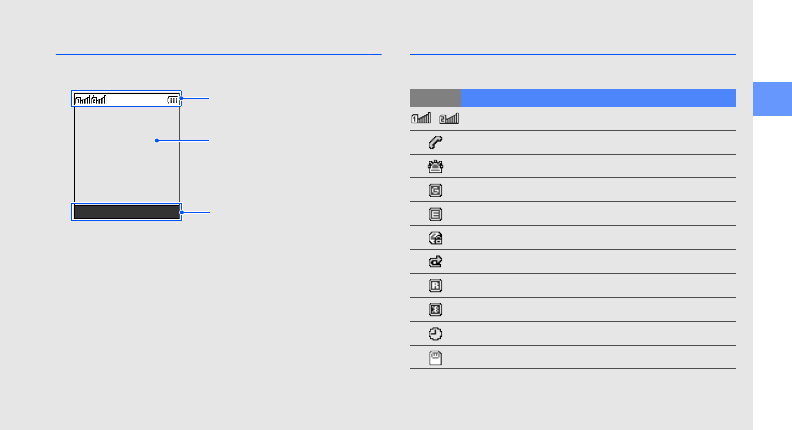Viewport: 792px width, 430px height.
Task: Click the call diverting arrow icon
Action: tap(435, 262)
